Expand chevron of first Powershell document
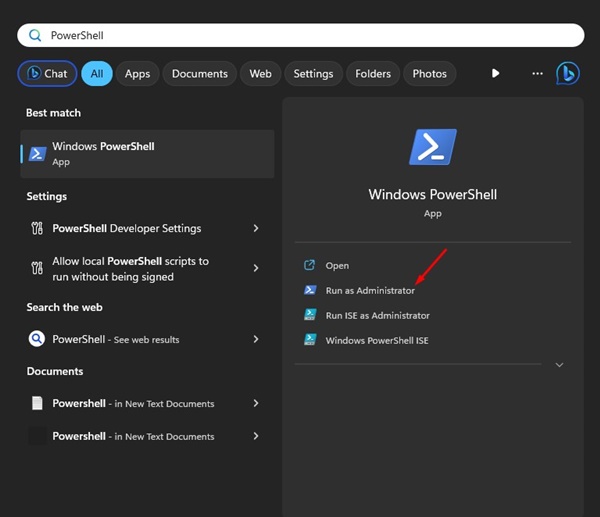Screen dimensions: 600x517 pos(256,403)
